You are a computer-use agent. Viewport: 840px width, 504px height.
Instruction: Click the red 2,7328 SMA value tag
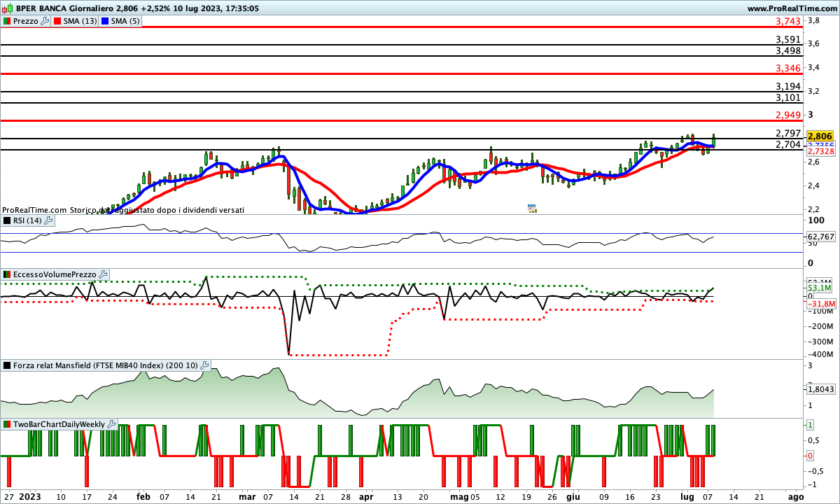pos(820,151)
